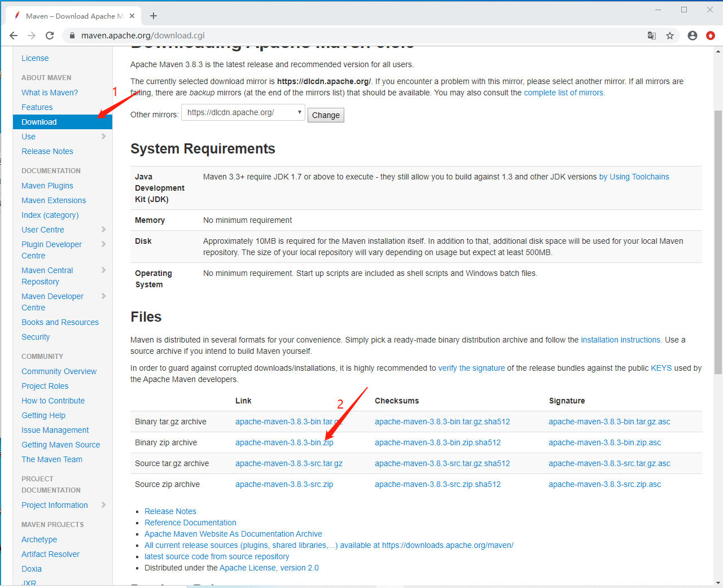This screenshot has height=588, width=723.
Task: Open Maven Plugins in the sidebar
Action: pyautogui.click(x=47, y=186)
